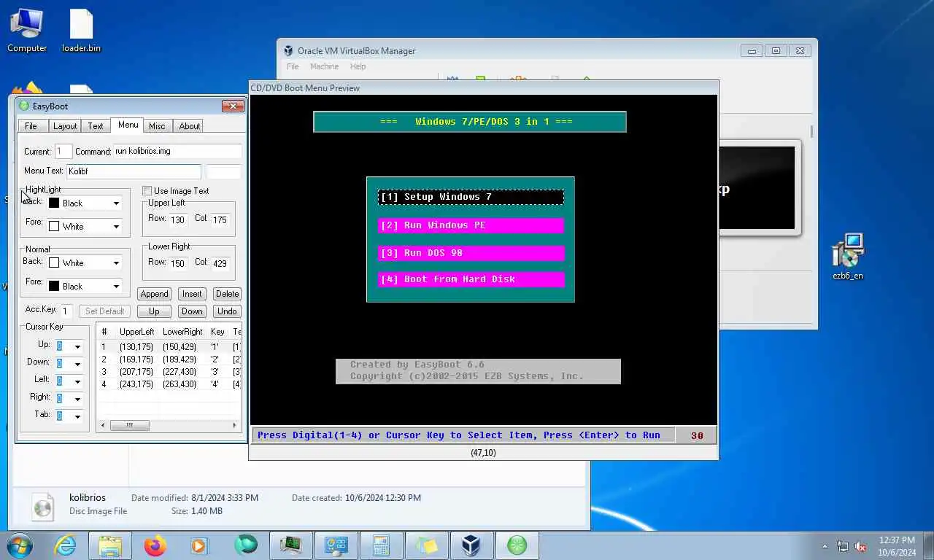Image resolution: width=934 pixels, height=560 pixels.
Task: Click horizontal scrollbar thumb in menu list
Action: [129, 425]
